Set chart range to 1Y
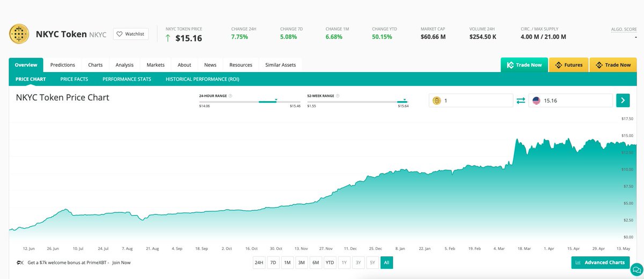 tap(344, 262)
